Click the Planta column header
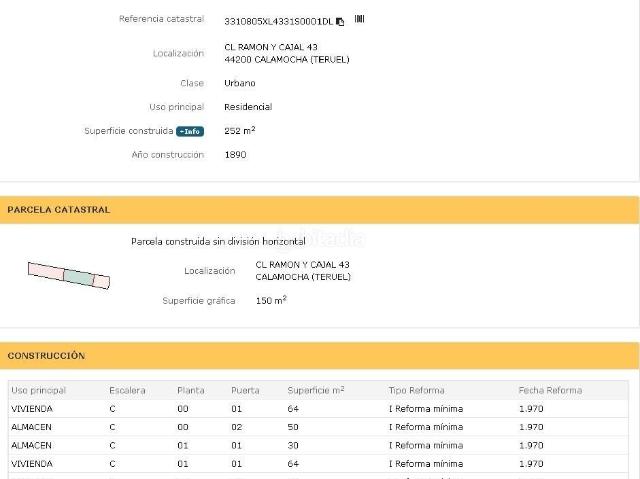This screenshot has height=479, width=640. coord(191,390)
